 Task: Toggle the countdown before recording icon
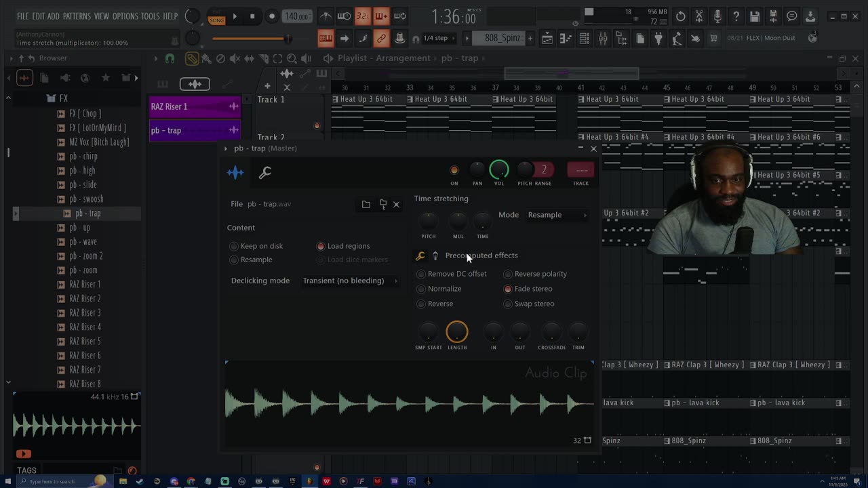coord(363,16)
